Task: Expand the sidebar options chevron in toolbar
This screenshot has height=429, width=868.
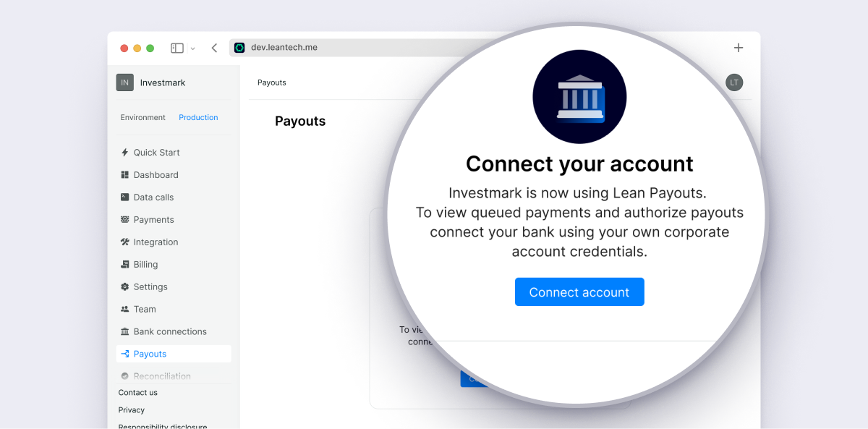Action: [x=192, y=48]
